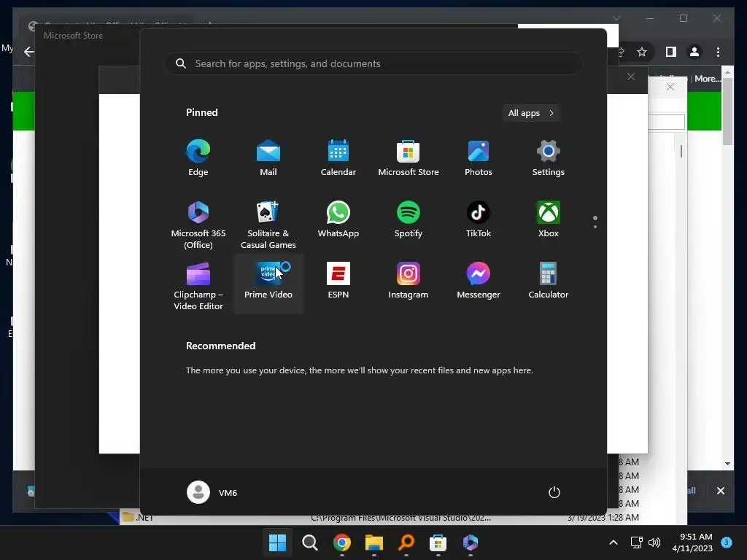Open the clock showing 9:51 AM
The height and width of the screenshot is (560, 747).
coord(692,542)
